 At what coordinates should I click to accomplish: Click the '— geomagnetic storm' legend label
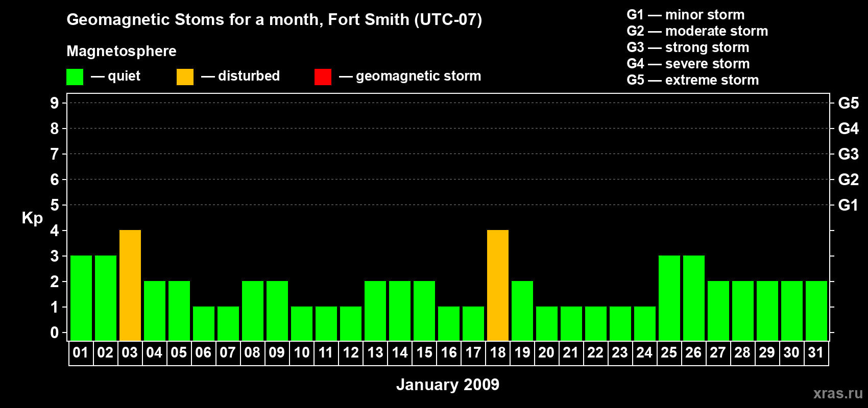pyautogui.click(x=410, y=76)
